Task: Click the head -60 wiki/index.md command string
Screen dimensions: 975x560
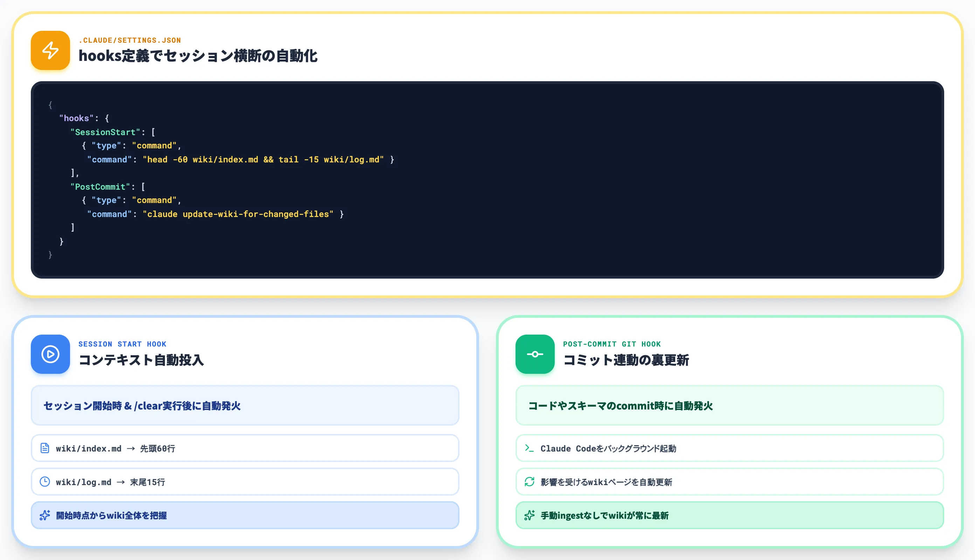Action: (263, 159)
